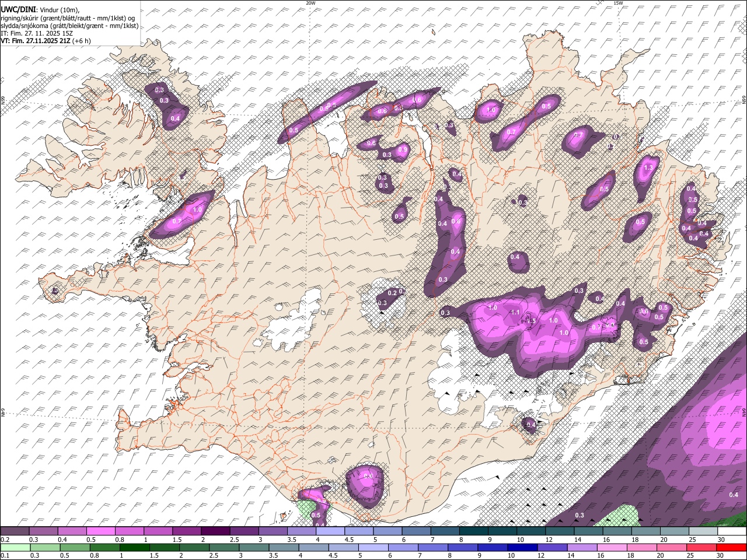This screenshot has height=560, width=747.
Task: Select upper legend swatch between 0.2 and 0.3
Action: click(15, 531)
